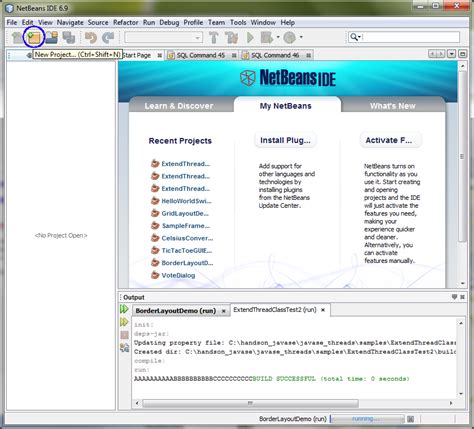Switch to the Learn & Discover tab
The image size is (474, 429).
click(x=179, y=106)
